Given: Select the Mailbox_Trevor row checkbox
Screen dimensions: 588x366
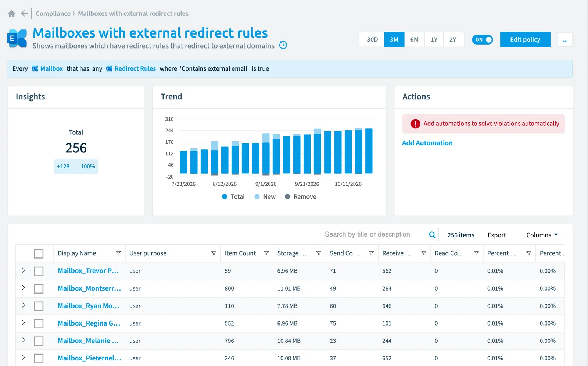Looking at the screenshot, I should [39, 271].
